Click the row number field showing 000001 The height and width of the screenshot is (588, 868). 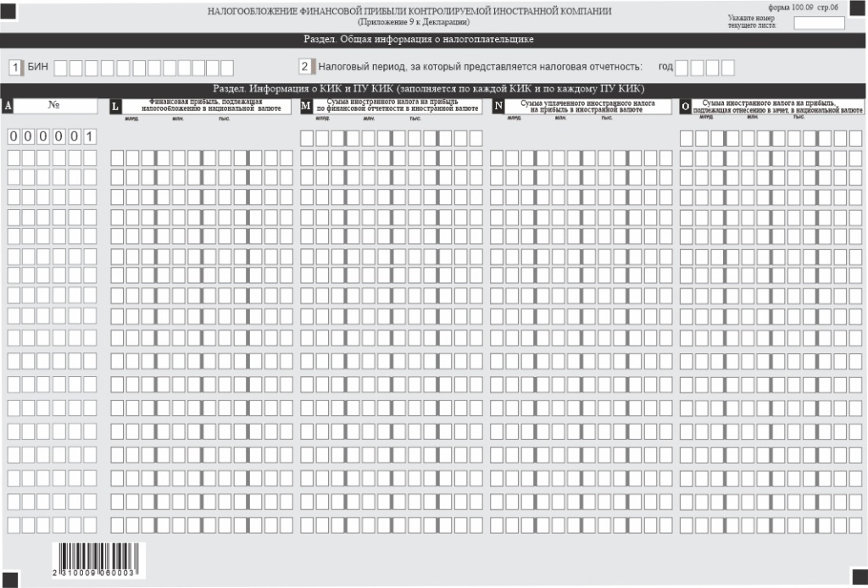click(x=51, y=137)
